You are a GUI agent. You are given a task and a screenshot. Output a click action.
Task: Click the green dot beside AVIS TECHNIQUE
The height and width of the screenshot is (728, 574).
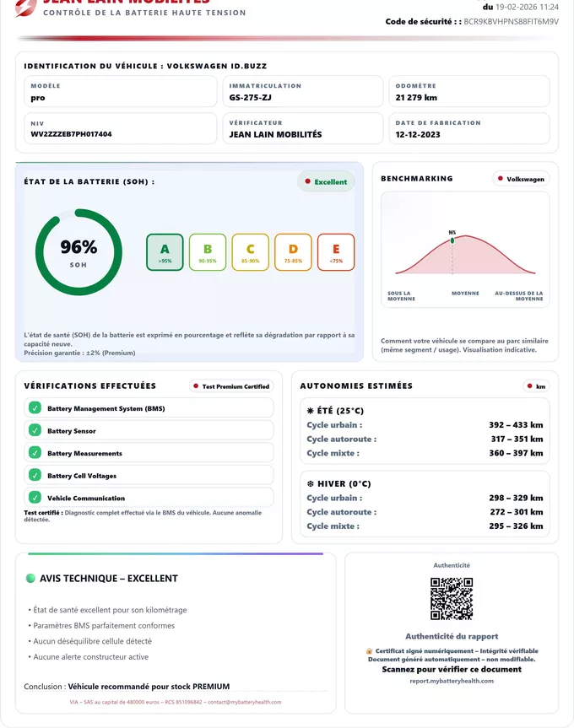(x=30, y=578)
